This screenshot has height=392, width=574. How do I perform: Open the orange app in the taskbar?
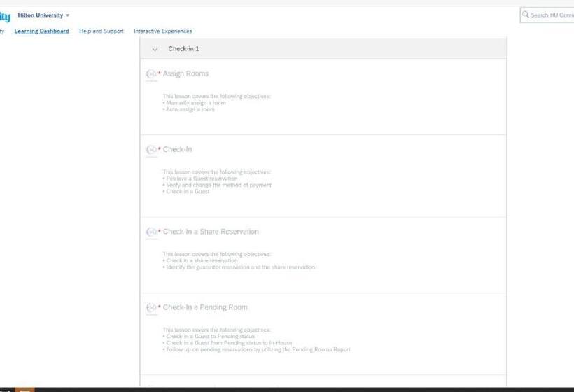coord(25,389)
